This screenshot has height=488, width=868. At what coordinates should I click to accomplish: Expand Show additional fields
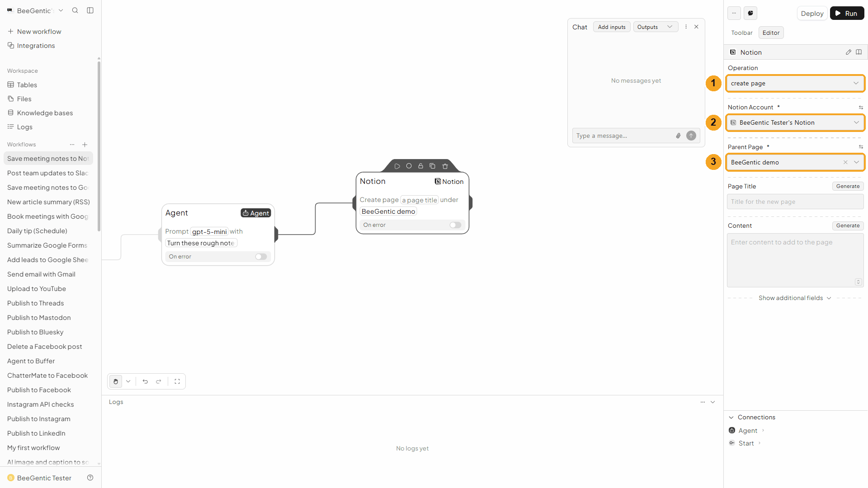click(x=795, y=298)
